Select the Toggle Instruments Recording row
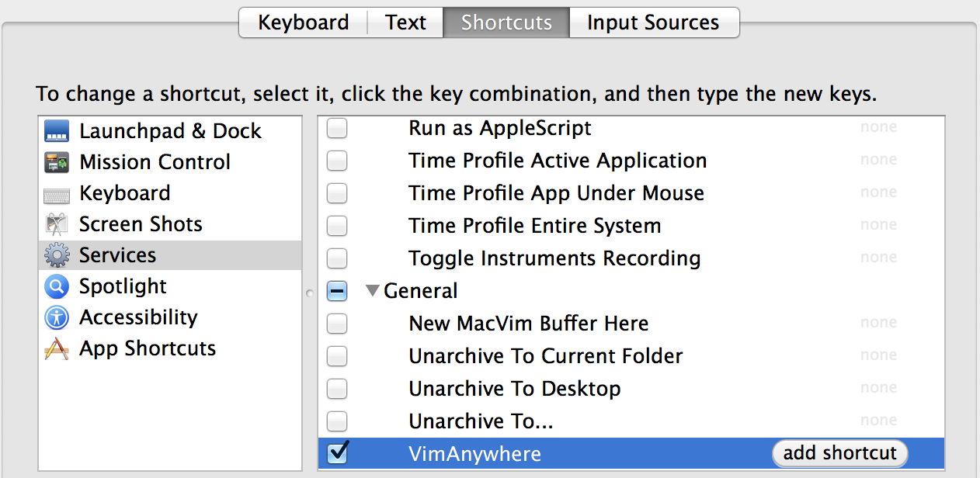The width and height of the screenshot is (980, 478). point(631,258)
